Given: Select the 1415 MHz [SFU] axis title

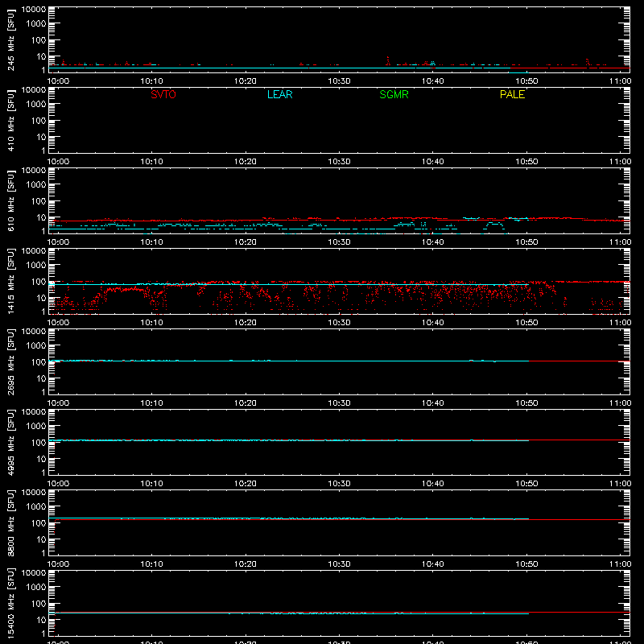Looking at the screenshot, I should [10, 282].
